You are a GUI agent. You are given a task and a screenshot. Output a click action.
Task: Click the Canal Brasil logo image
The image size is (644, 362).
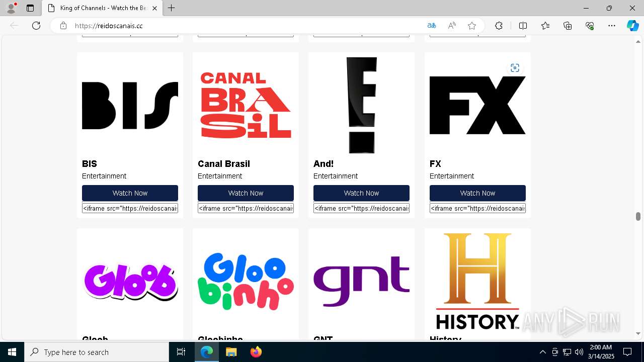246,106
